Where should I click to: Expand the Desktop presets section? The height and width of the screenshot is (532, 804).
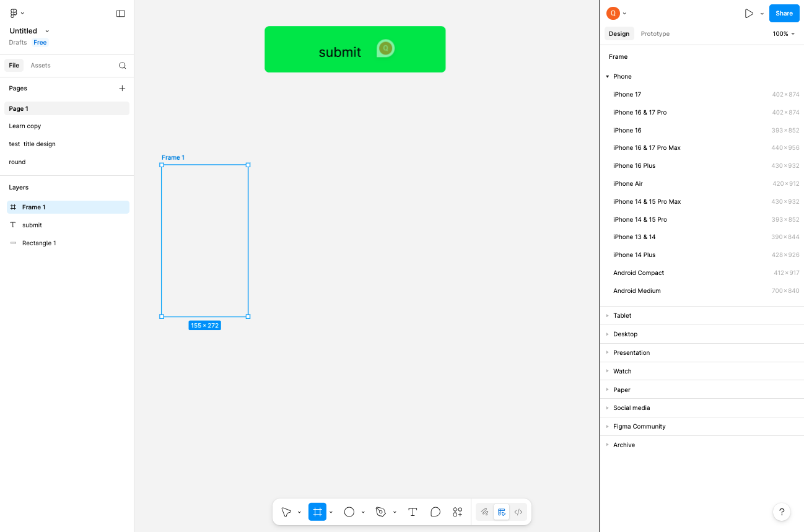tap(608, 334)
